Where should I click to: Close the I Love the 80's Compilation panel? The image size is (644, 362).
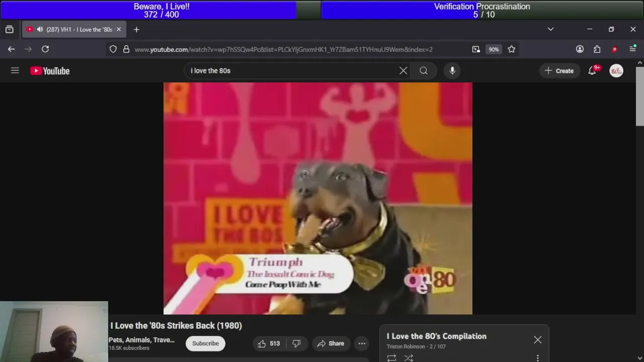(x=537, y=340)
